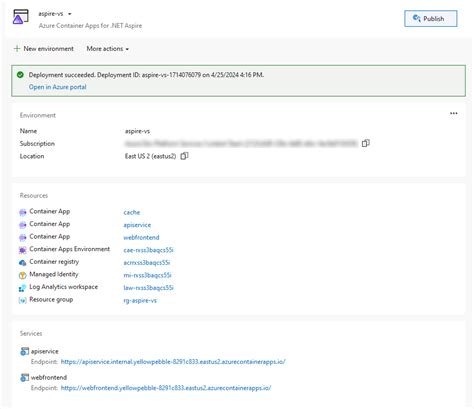The width and height of the screenshot is (474, 409).
Task: Click the Resources section heading
Action: coord(34,195)
